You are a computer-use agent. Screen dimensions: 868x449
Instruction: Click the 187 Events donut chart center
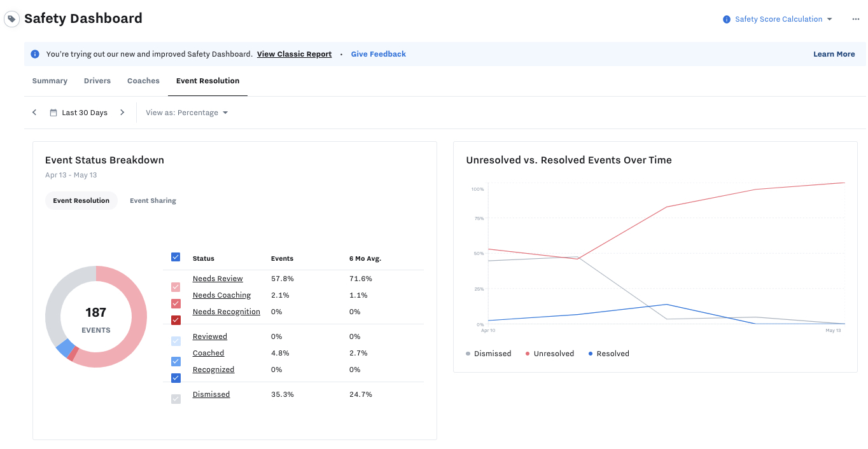(95, 316)
